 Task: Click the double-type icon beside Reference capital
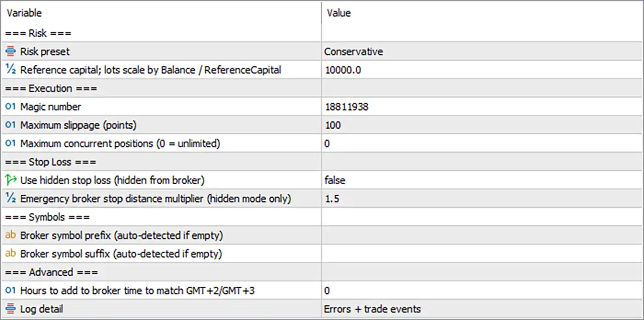(x=11, y=70)
